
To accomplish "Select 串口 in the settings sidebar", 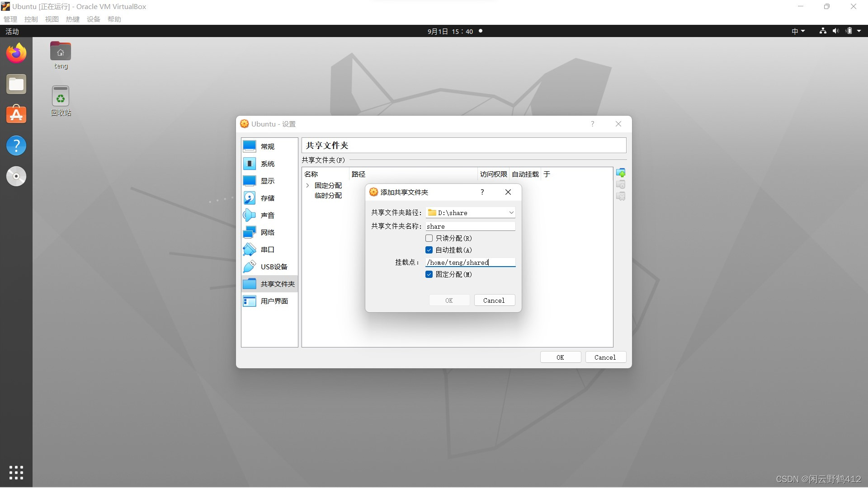I will [269, 249].
